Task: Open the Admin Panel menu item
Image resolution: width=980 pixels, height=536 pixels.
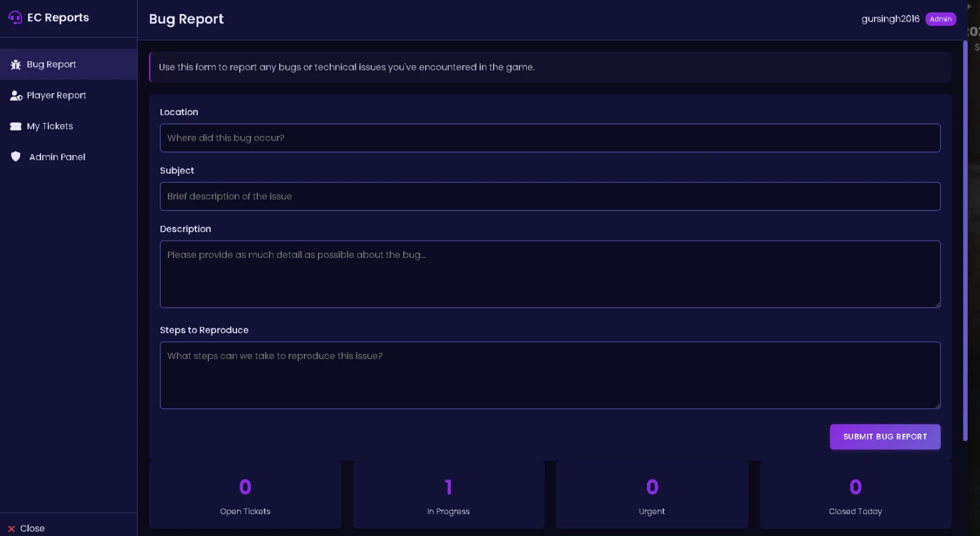Action: (69, 157)
